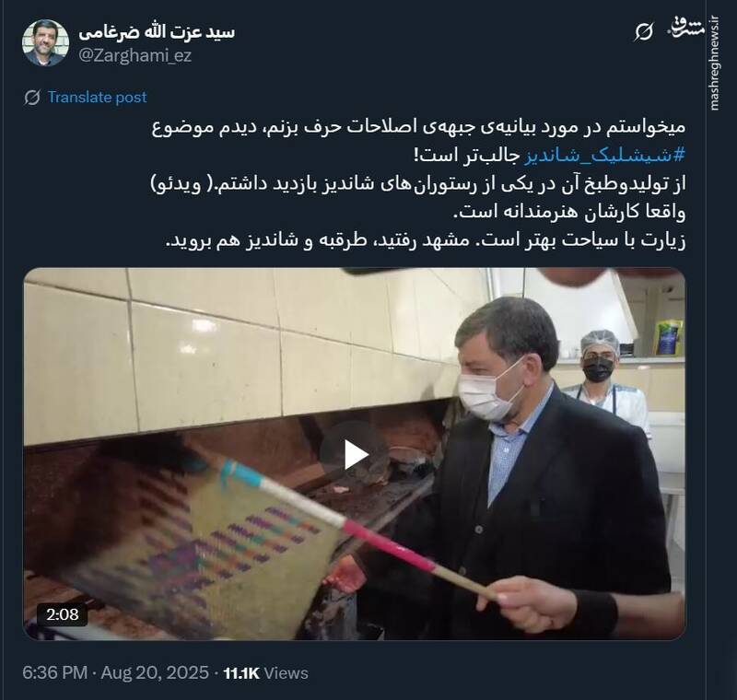Click the Mashregh news logo
This screenshot has width=737, height=700.
point(687,28)
